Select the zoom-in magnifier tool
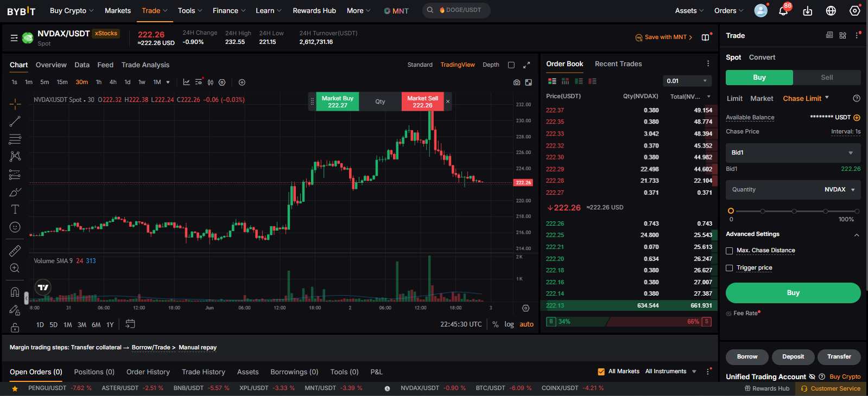This screenshot has height=396, width=868. pyautogui.click(x=15, y=268)
